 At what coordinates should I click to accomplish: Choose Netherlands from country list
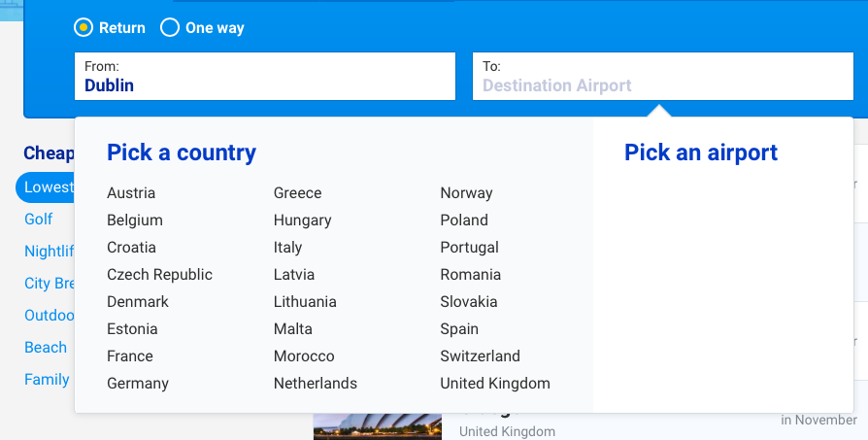pos(316,383)
